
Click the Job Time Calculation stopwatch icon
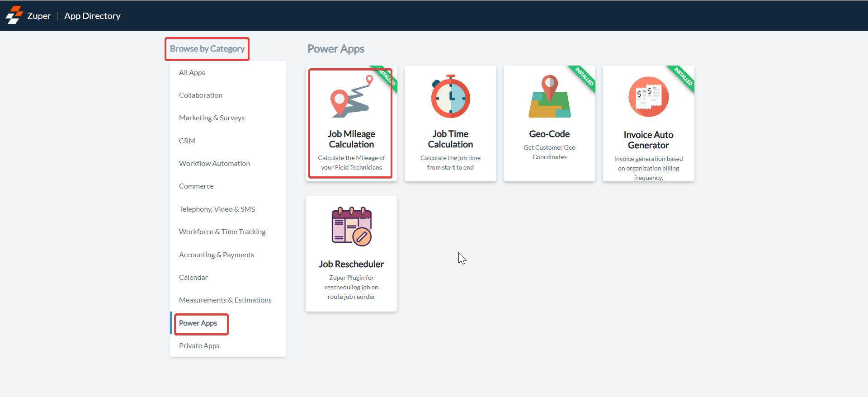[x=450, y=96]
